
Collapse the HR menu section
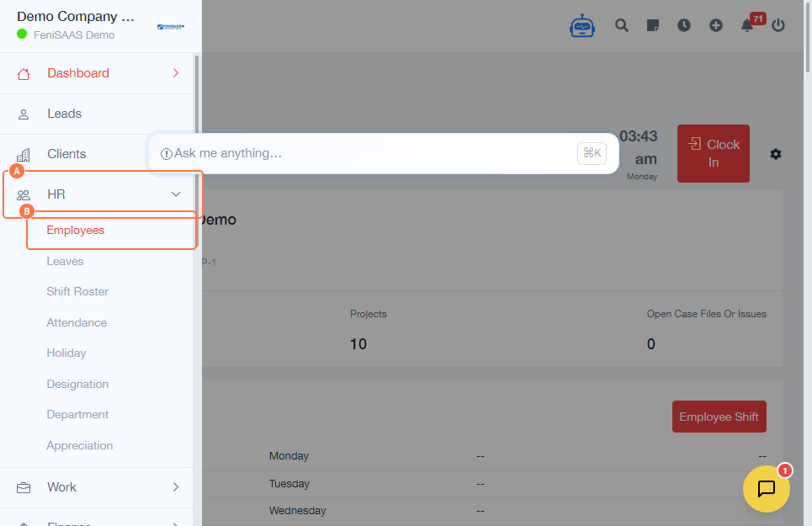(x=176, y=194)
